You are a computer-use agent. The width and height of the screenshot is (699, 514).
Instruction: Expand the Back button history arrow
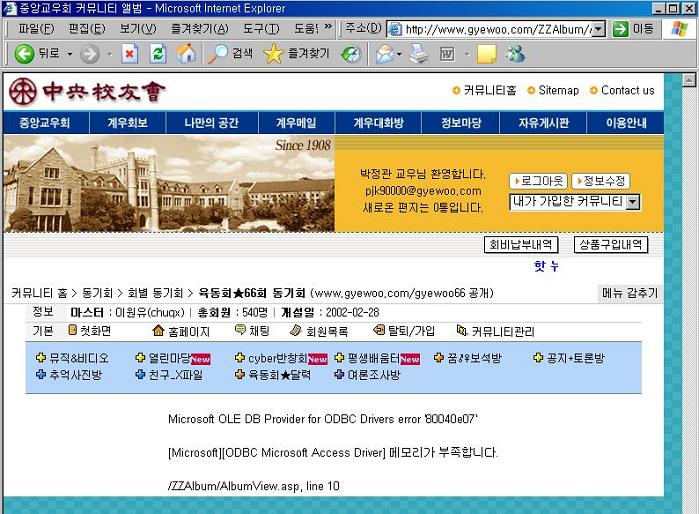68,54
